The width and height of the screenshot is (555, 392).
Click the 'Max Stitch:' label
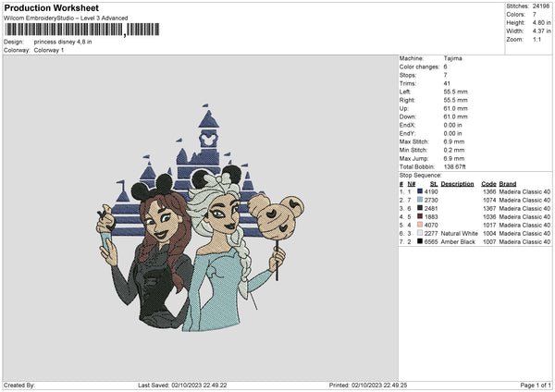click(x=414, y=141)
